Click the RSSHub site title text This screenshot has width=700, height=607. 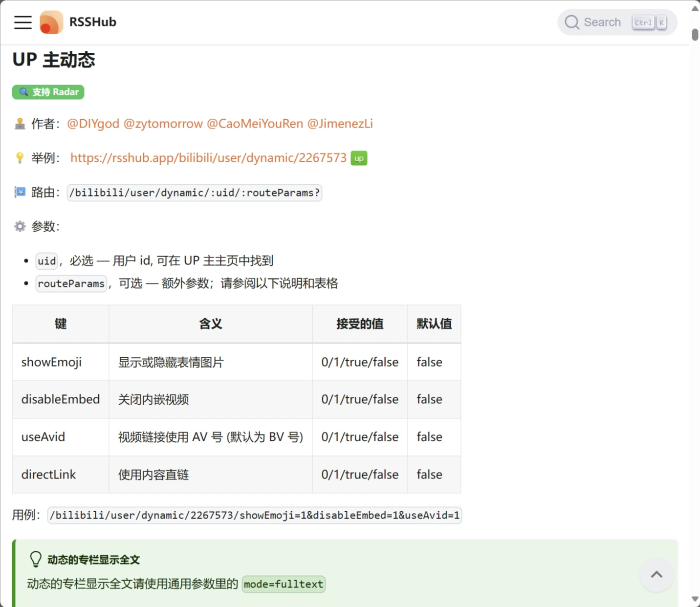[93, 22]
